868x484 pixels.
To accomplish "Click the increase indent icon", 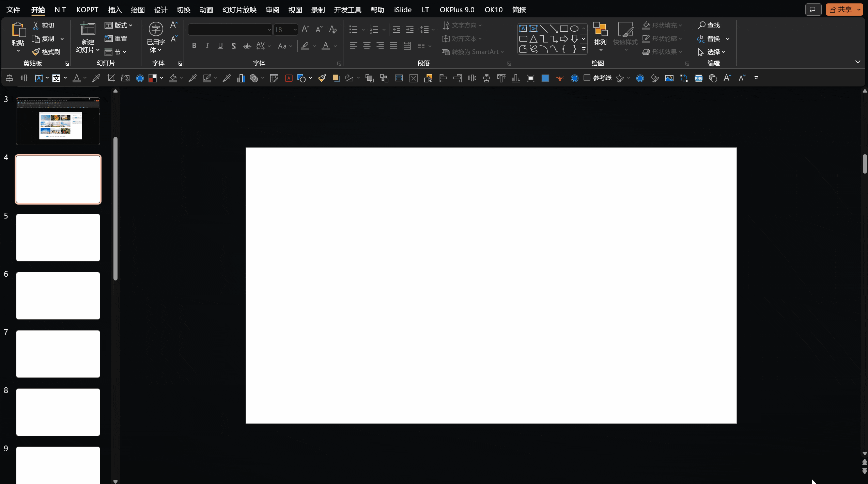I will pos(410,30).
